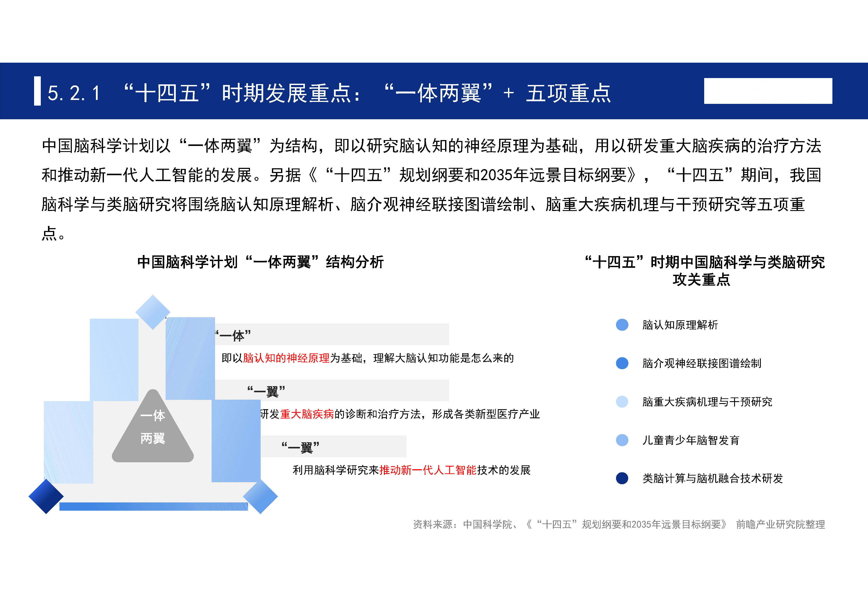868x613 pixels.
Task: Click the white blank box in the header
Action: click(768, 91)
